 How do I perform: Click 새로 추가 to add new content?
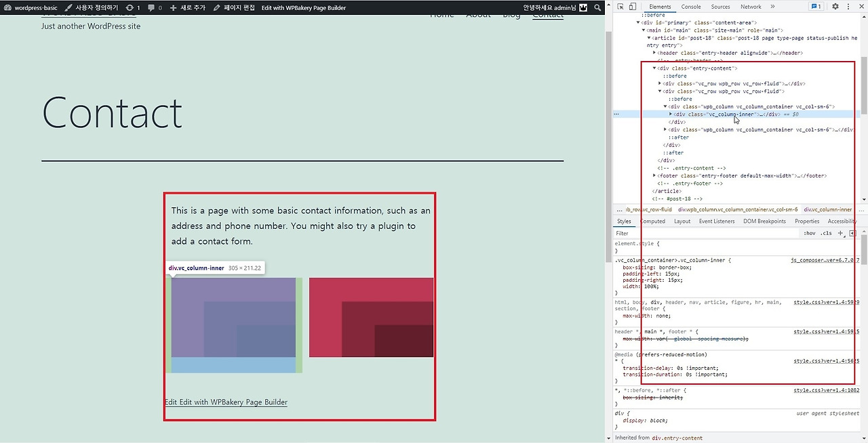click(187, 7)
